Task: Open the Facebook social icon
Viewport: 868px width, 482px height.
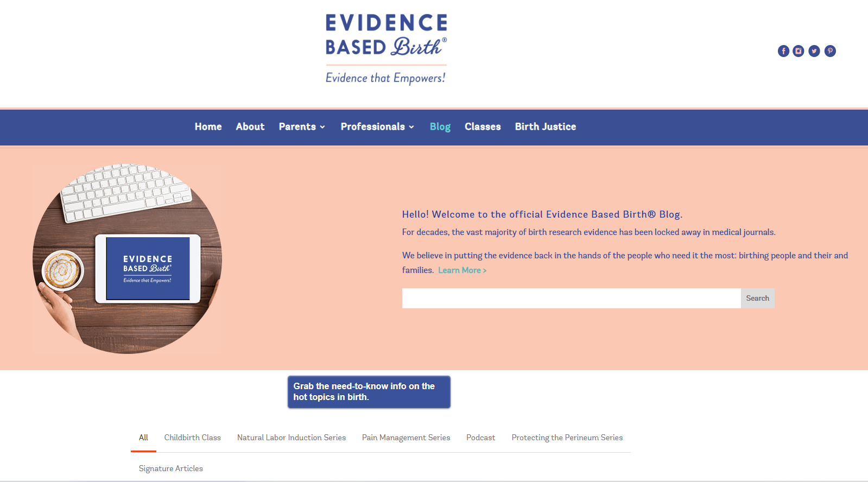Action: click(x=783, y=51)
